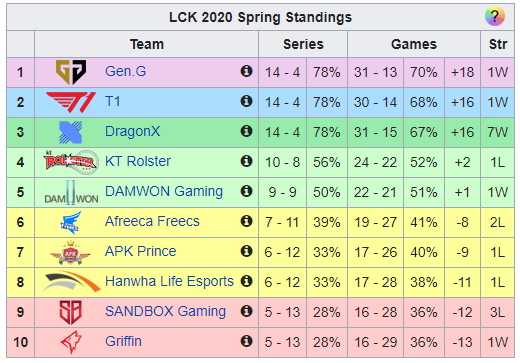520x363 pixels.
Task: Open info icon for Gen.G
Action: click(246, 71)
